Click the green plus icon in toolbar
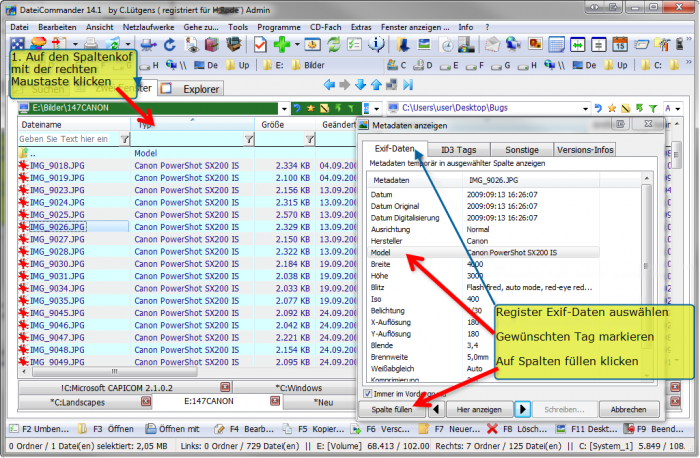This screenshot has width=700, height=458. click(x=283, y=45)
